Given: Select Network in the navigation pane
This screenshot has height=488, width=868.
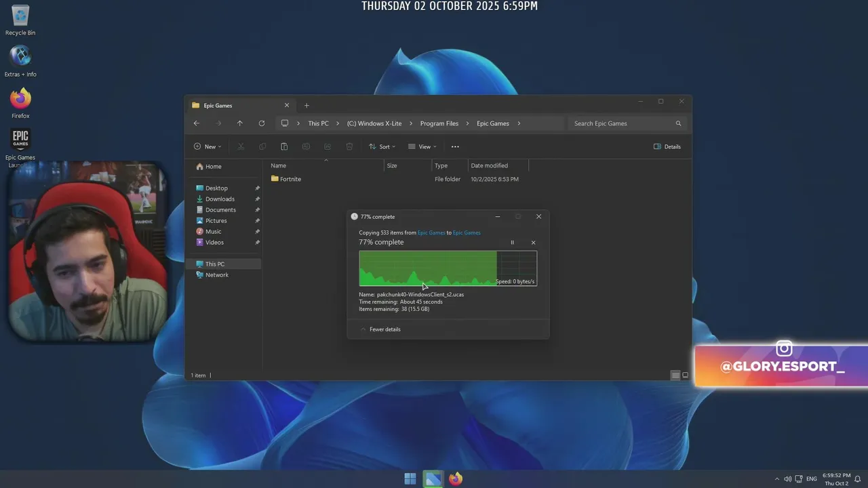Looking at the screenshot, I should pyautogui.click(x=217, y=274).
